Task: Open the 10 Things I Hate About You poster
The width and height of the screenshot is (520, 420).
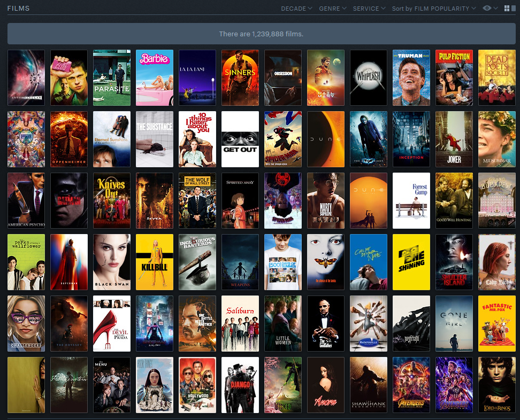Action: click(x=197, y=139)
